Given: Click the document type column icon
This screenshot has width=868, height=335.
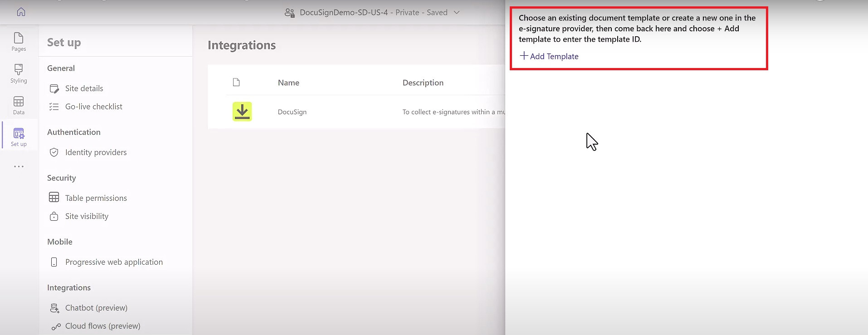Looking at the screenshot, I should [x=236, y=83].
